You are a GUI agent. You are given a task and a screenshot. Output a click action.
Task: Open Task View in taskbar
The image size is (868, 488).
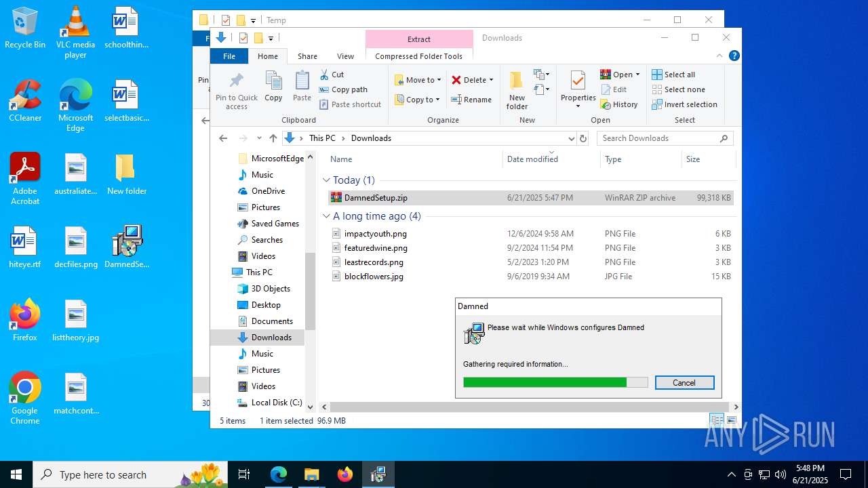tap(244, 474)
